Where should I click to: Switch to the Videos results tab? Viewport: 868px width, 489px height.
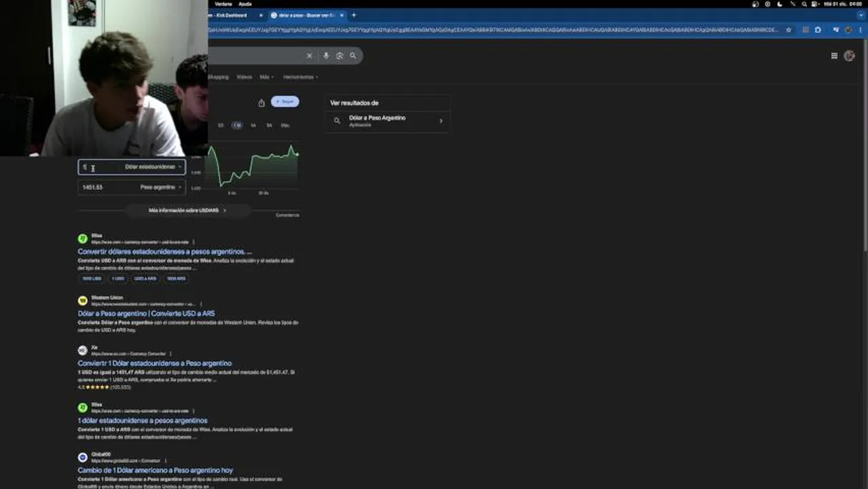245,77
